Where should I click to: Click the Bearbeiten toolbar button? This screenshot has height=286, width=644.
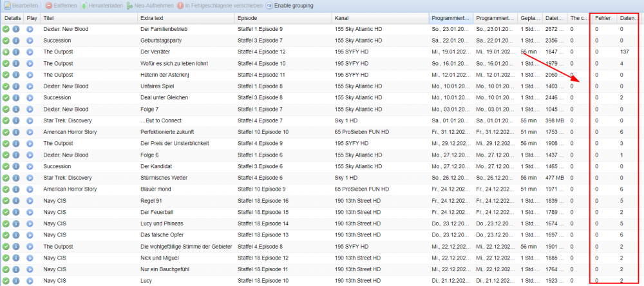(21, 6)
